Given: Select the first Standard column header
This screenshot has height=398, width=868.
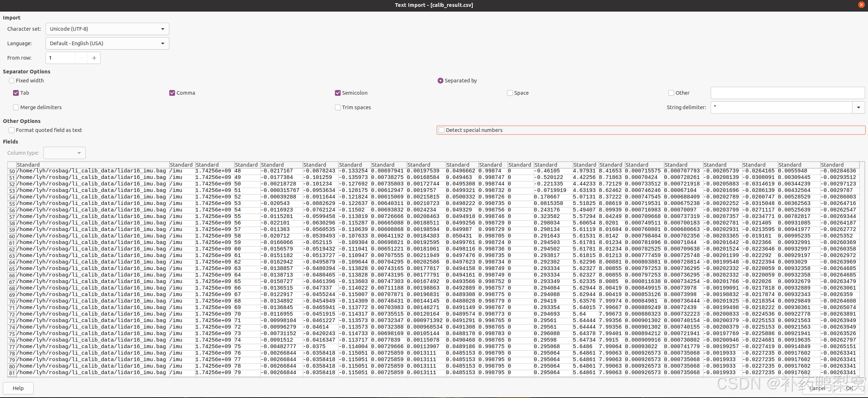Looking at the screenshot, I should coord(93,164).
